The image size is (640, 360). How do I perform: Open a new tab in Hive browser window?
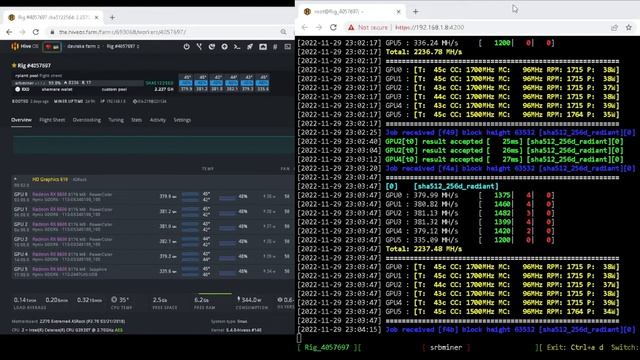(112, 18)
